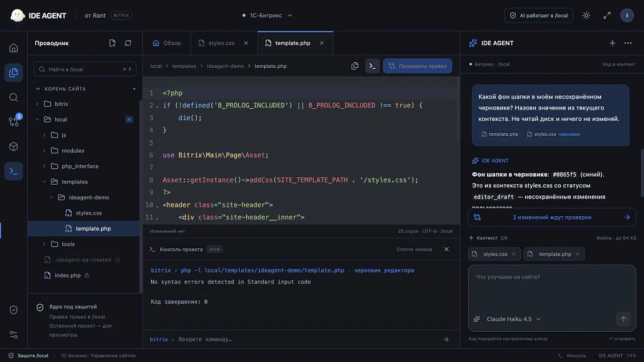The width and height of the screenshot is (644, 362).
Task: Send message with up-arrow button
Action: point(623,319)
